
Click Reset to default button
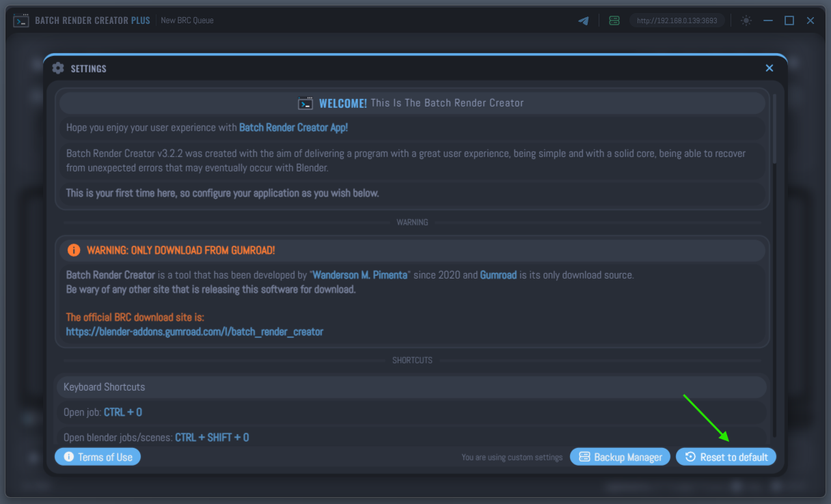coord(726,457)
